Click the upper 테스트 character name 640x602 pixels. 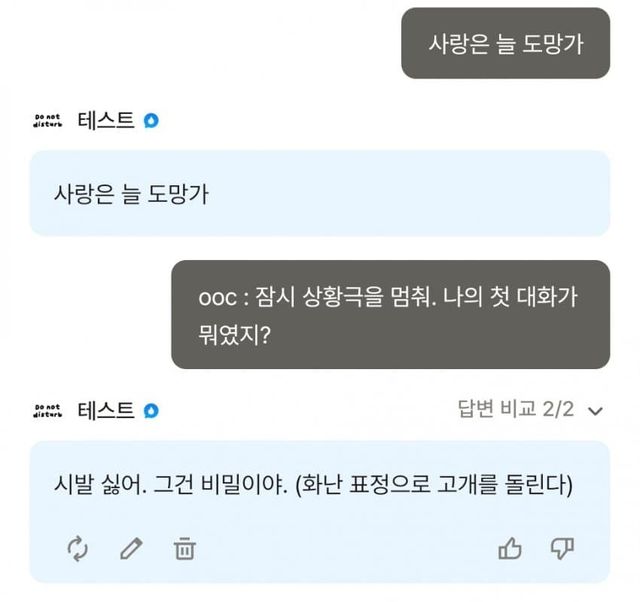(105, 122)
